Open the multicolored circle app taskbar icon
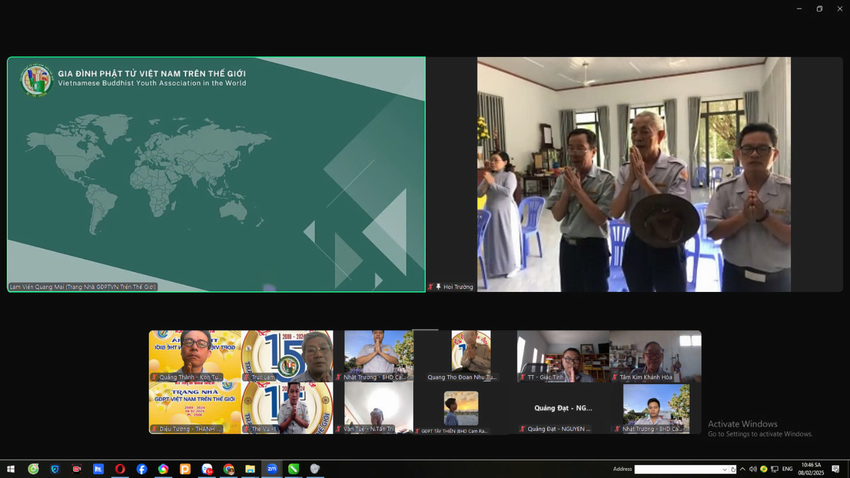The height and width of the screenshot is (478, 850). (163, 469)
